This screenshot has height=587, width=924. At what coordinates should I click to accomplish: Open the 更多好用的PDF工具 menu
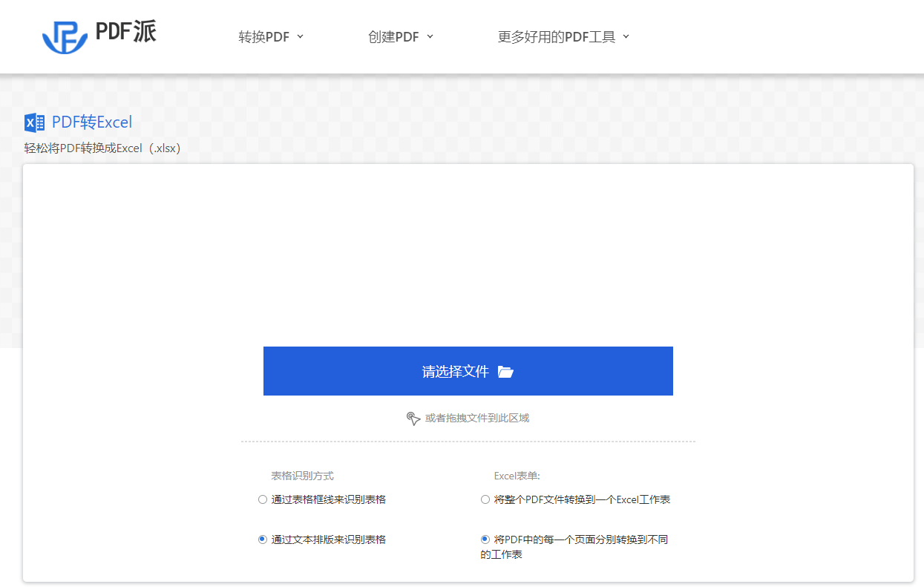[557, 36]
